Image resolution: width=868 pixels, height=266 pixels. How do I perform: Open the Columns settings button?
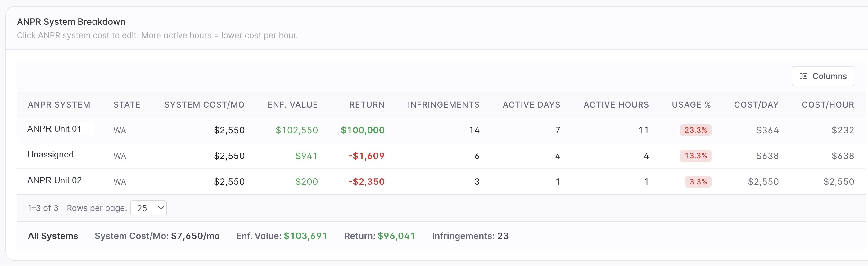[822, 76]
